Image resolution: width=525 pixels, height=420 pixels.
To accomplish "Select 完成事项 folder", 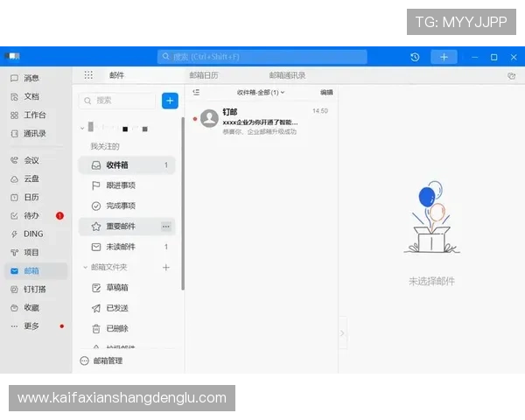I will (x=127, y=206).
